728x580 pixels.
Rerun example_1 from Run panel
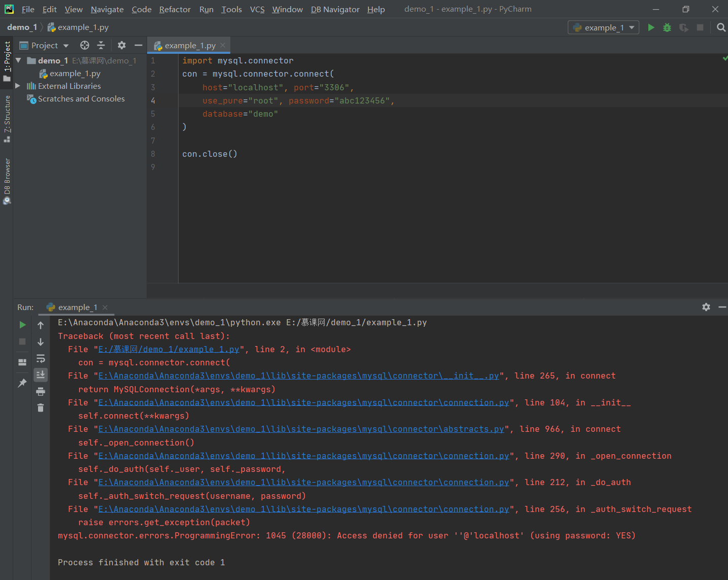click(22, 325)
